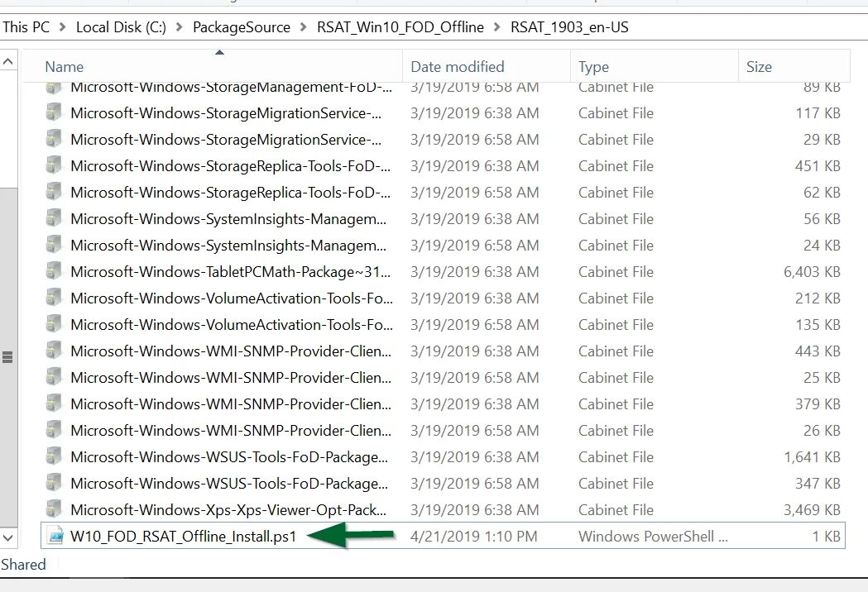868x592 pixels.
Task: Click the scrollbar up arrow
Action: point(8,61)
